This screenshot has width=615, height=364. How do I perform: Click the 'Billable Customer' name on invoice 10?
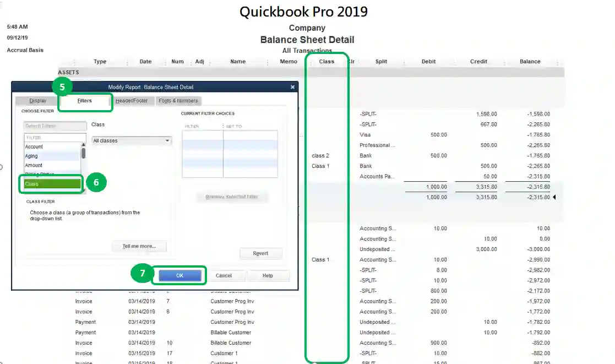tap(231, 343)
